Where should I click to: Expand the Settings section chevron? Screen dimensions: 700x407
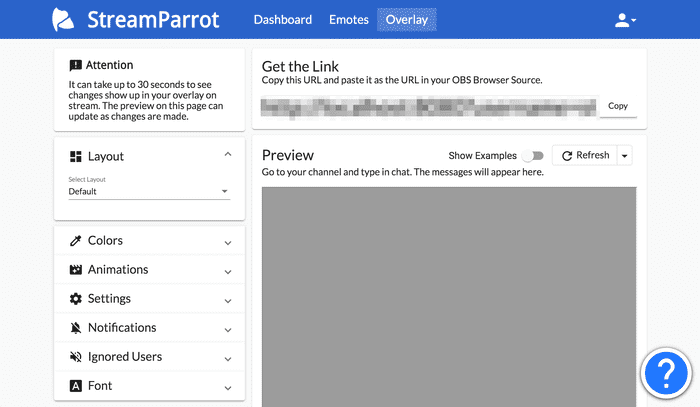[x=228, y=301]
